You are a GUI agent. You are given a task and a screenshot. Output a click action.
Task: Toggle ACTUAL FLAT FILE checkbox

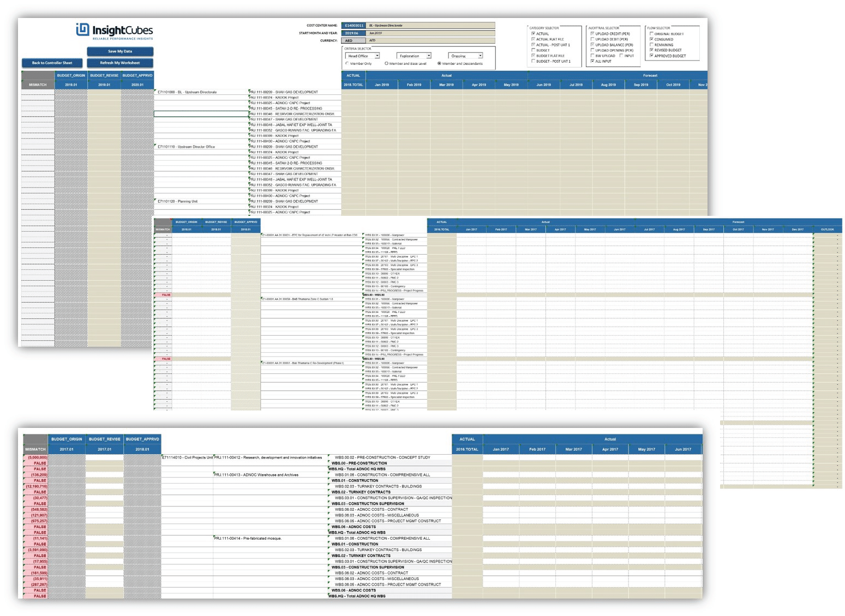tap(534, 39)
